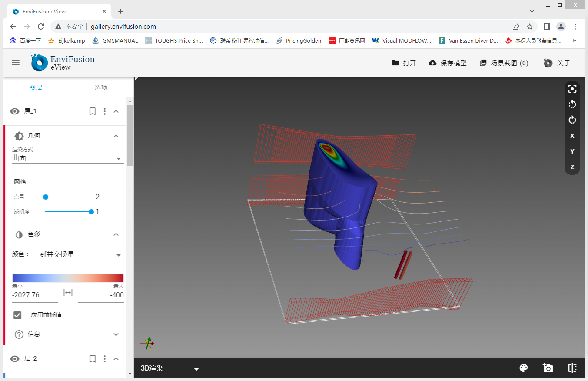Screen dimensions: 588x381
Task: Click the split view compare icon
Action: click(572, 368)
